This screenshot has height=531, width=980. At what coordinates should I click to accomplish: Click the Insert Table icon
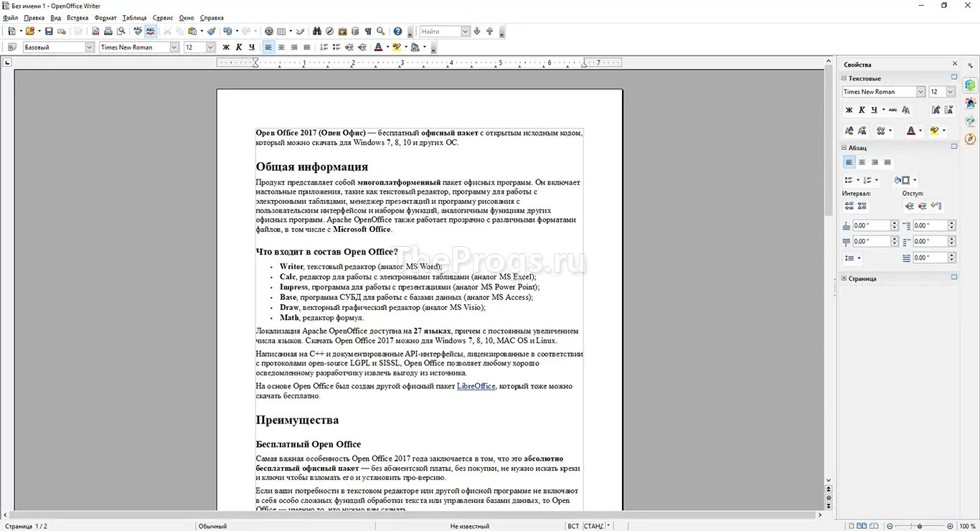tap(282, 32)
